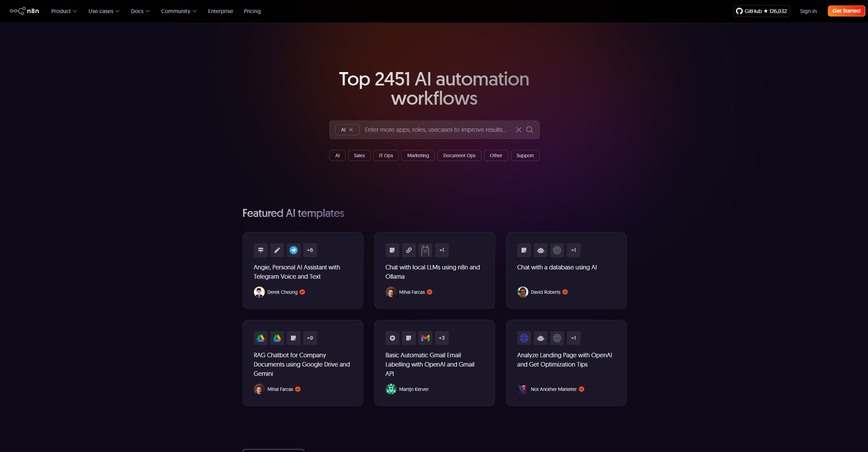
Task: Click the OpenAI icon on the database chat card
Action: click(x=557, y=250)
